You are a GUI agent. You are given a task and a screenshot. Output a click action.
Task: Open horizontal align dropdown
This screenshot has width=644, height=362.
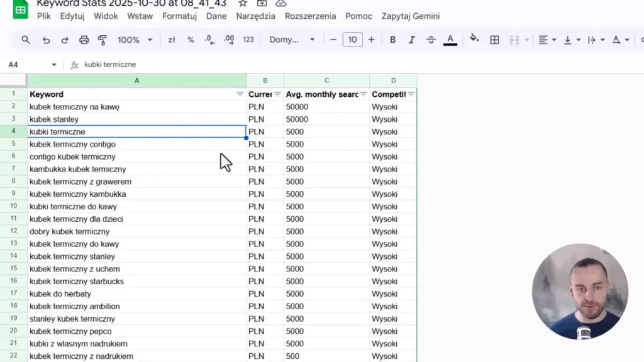pos(548,40)
